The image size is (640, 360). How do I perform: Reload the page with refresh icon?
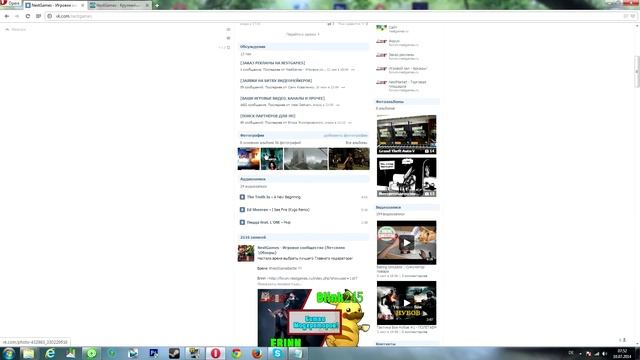28,16
